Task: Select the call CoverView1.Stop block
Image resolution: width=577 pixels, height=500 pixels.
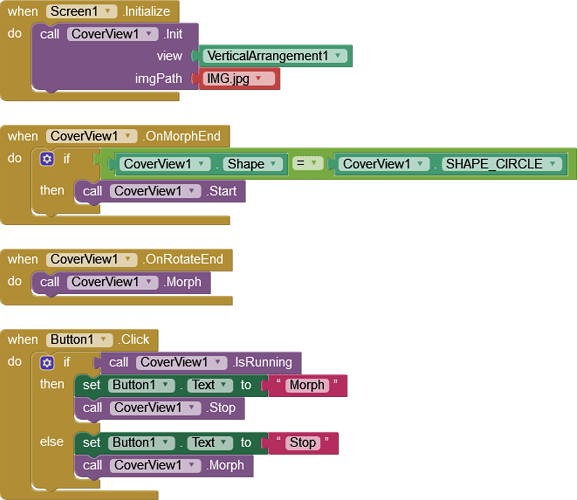Action: 159,408
